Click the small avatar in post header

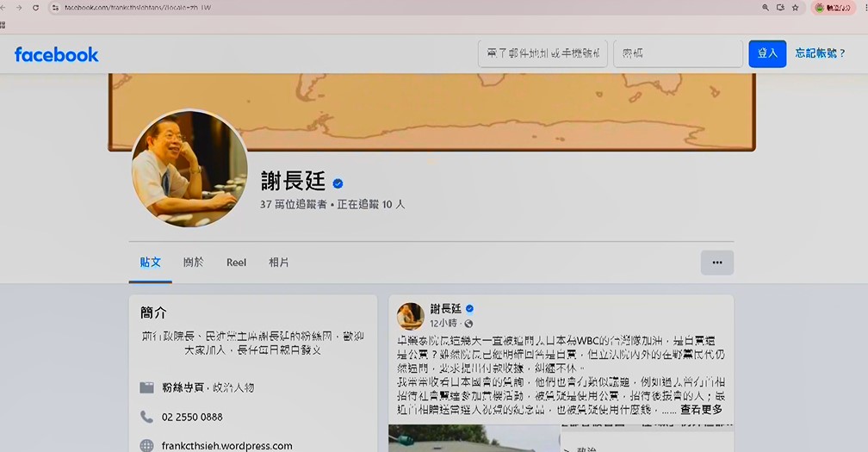410,316
